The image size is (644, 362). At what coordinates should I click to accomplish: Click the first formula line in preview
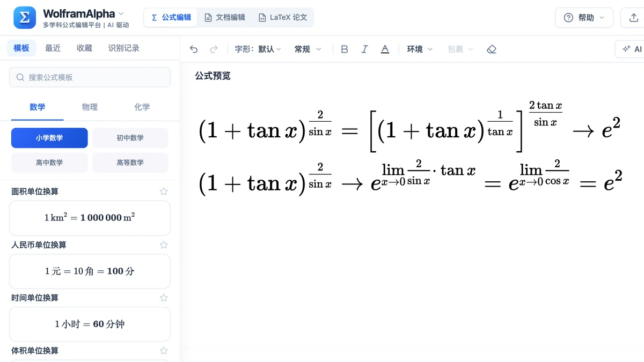(409, 126)
